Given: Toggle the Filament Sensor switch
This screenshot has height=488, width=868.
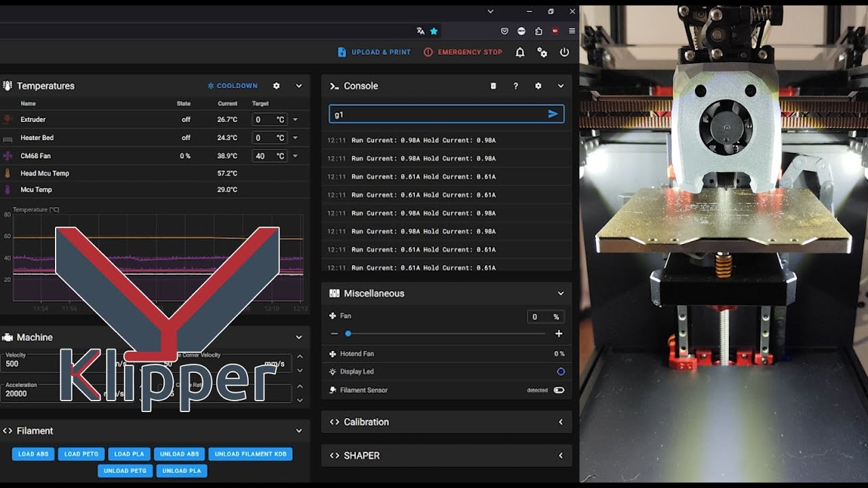Looking at the screenshot, I should click(559, 390).
